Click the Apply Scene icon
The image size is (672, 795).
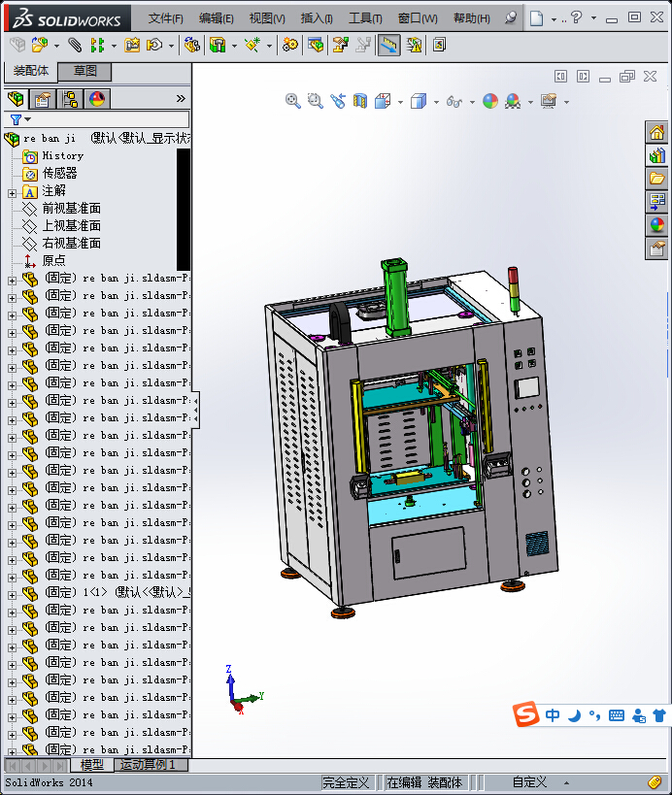coord(513,101)
